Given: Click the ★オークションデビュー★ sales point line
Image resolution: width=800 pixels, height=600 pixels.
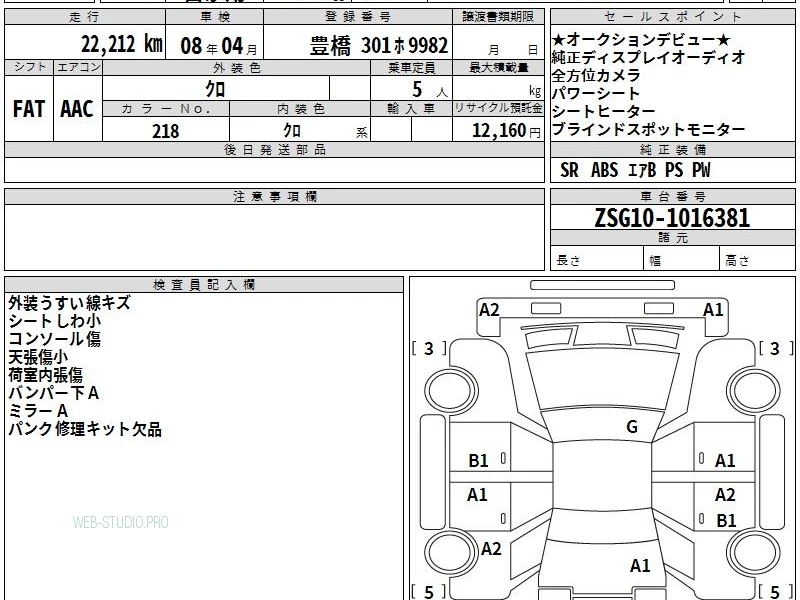Looking at the screenshot, I should pos(641,39).
